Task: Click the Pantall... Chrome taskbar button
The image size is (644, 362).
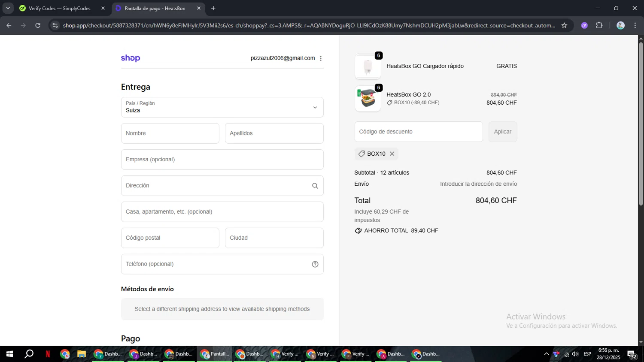Action: tap(215, 354)
